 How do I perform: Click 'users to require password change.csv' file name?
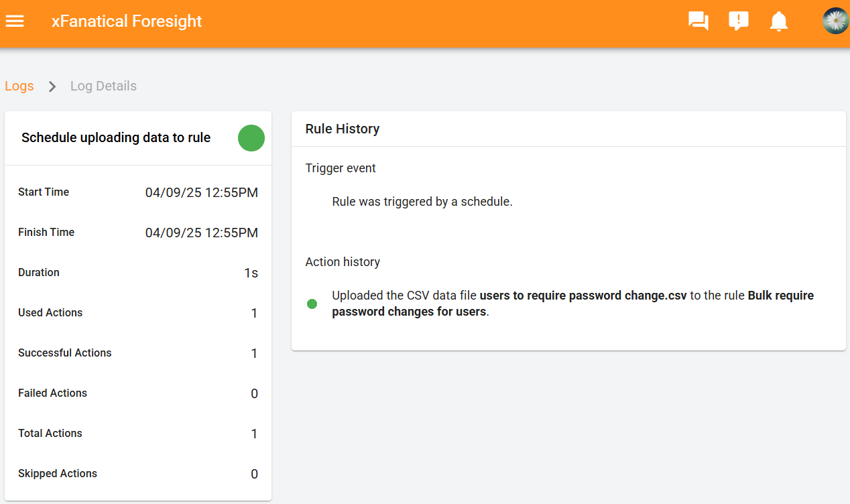click(583, 296)
